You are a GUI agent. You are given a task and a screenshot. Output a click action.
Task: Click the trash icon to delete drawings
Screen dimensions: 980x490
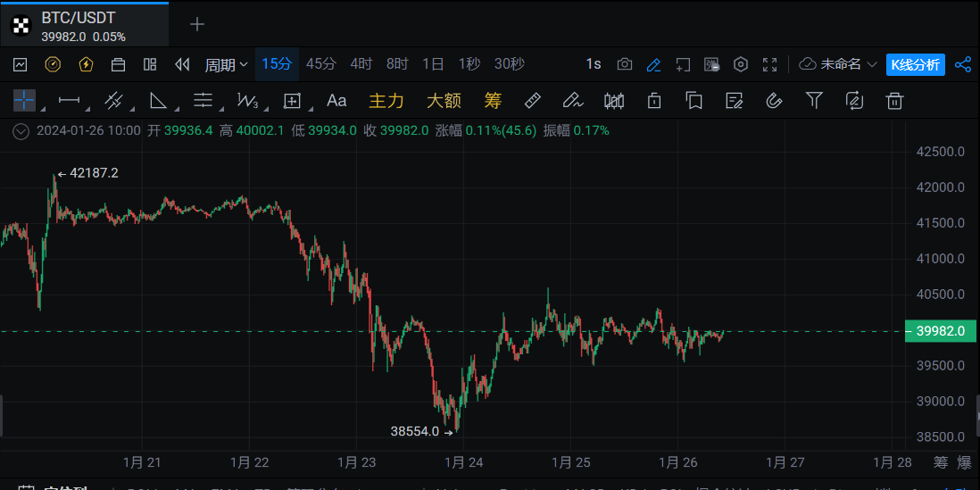coord(894,100)
